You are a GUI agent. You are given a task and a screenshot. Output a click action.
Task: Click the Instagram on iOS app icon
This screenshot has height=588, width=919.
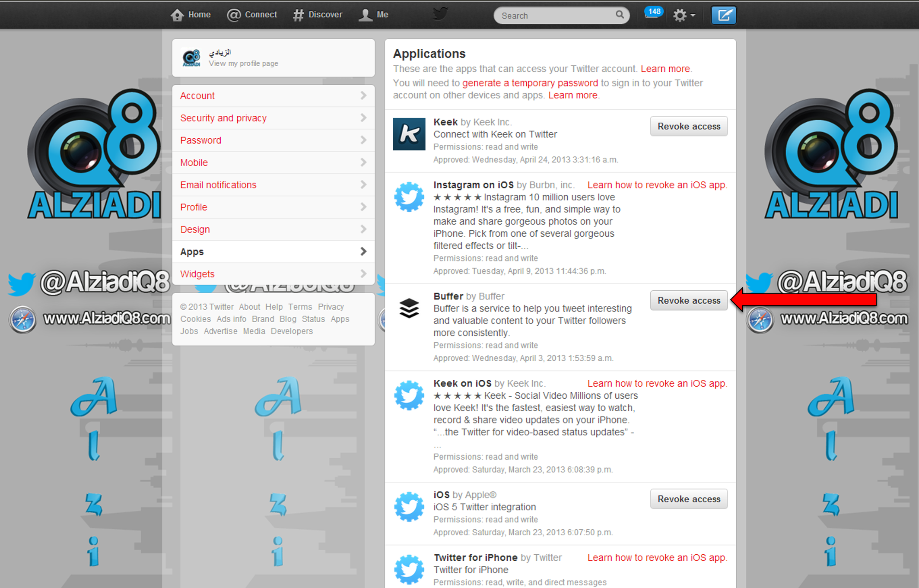click(x=409, y=197)
